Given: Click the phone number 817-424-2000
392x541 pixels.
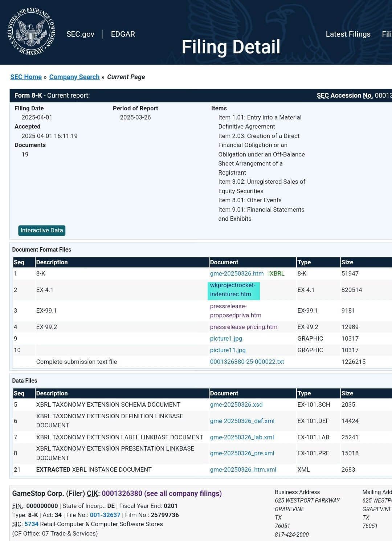Looking at the screenshot, I should pyautogui.click(x=292, y=535).
